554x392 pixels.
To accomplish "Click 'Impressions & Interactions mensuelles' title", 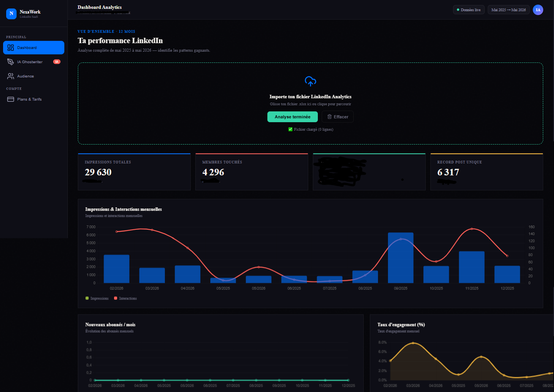I will tap(123, 209).
